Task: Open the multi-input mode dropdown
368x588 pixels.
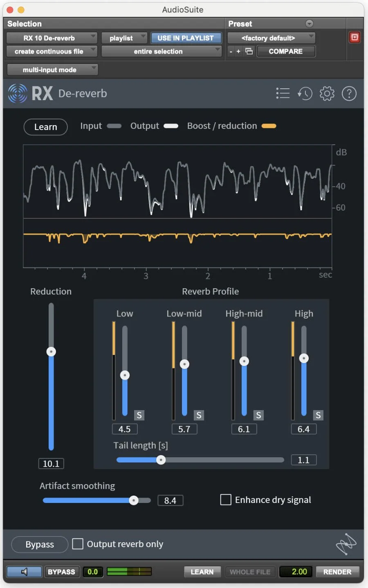Action: (52, 70)
